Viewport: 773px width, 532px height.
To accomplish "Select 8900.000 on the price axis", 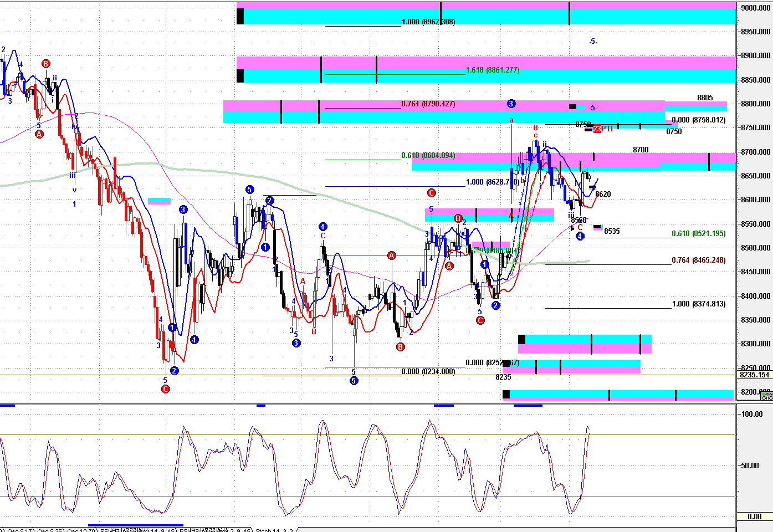I will tap(756, 56).
